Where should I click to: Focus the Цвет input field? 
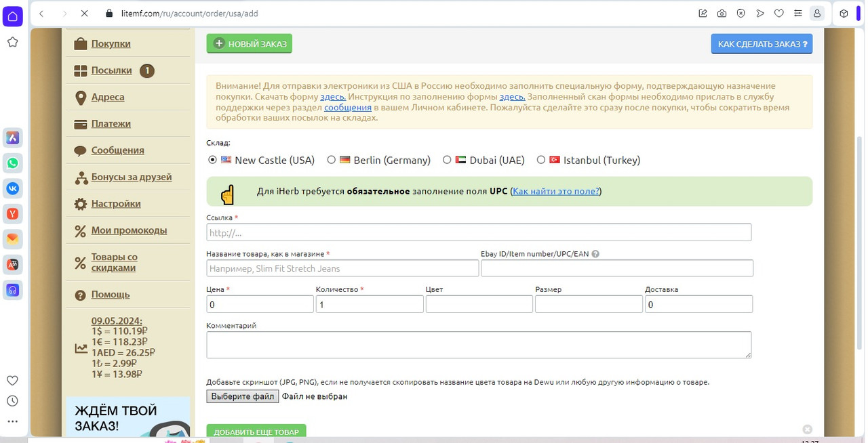pyautogui.click(x=479, y=304)
